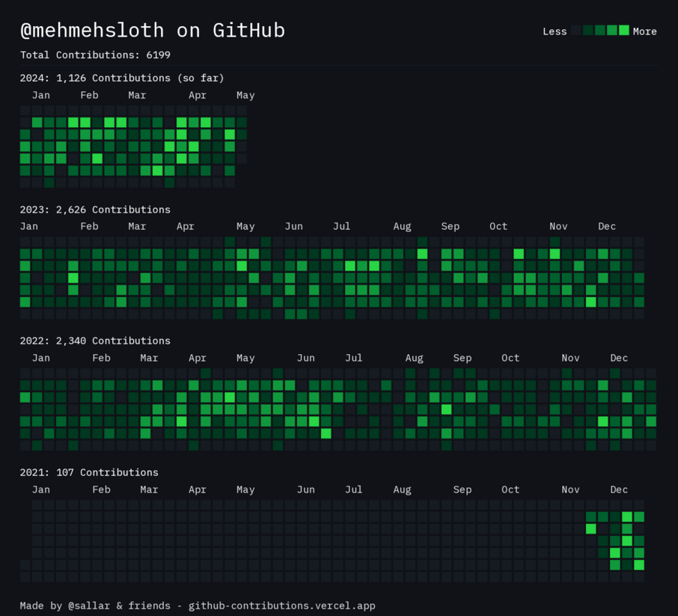The width and height of the screenshot is (678, 616).
Task: Click the Aug label in the 2022 graph
Action: [415, 358]
